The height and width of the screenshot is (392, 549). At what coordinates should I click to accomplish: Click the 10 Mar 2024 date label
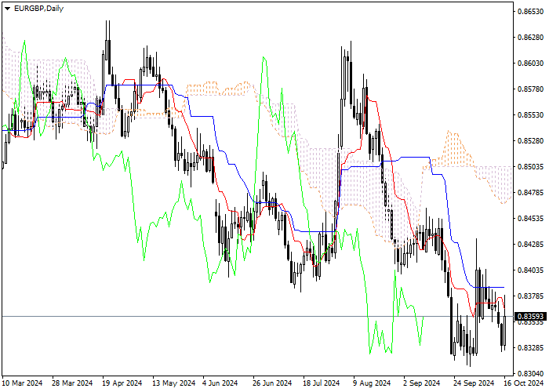coord(23,383)
